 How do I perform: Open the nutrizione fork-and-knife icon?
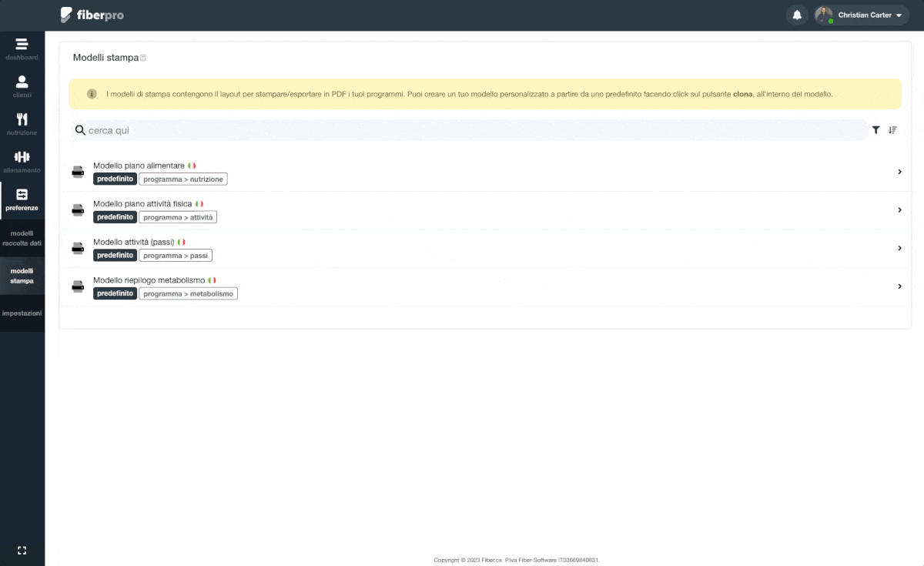(x=22, y=119)
